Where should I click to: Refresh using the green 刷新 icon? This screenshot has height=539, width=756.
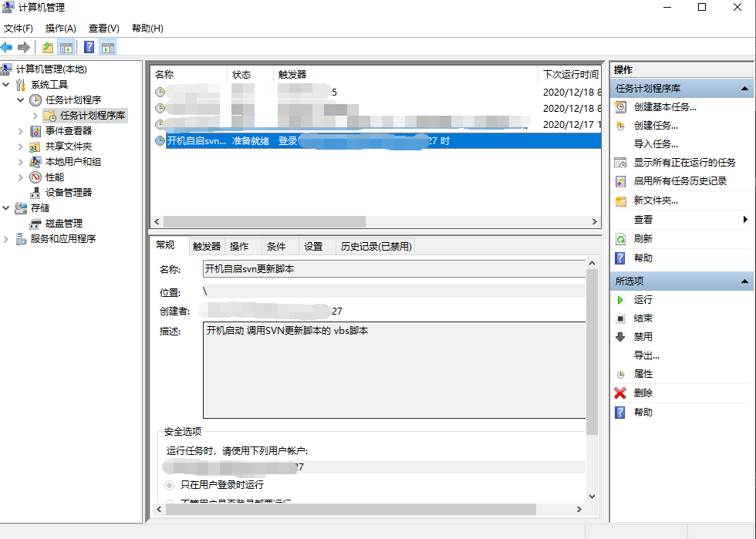coord(621,239)
